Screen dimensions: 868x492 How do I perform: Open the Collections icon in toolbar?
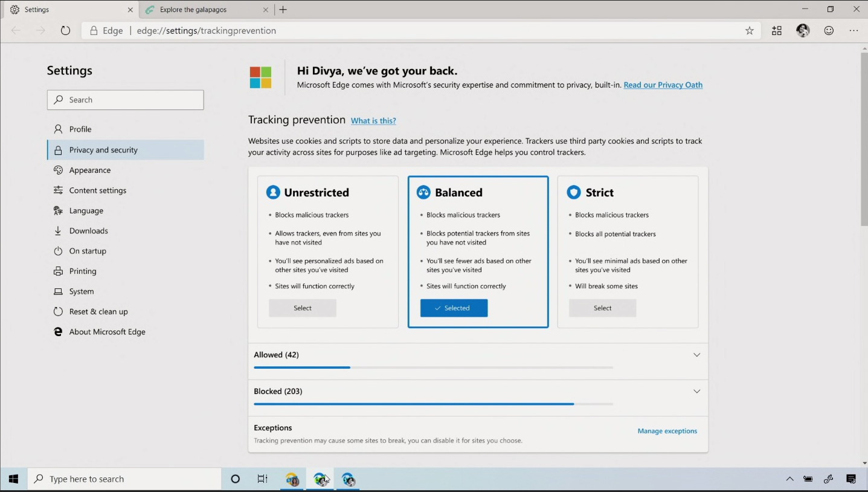point(777,31)
